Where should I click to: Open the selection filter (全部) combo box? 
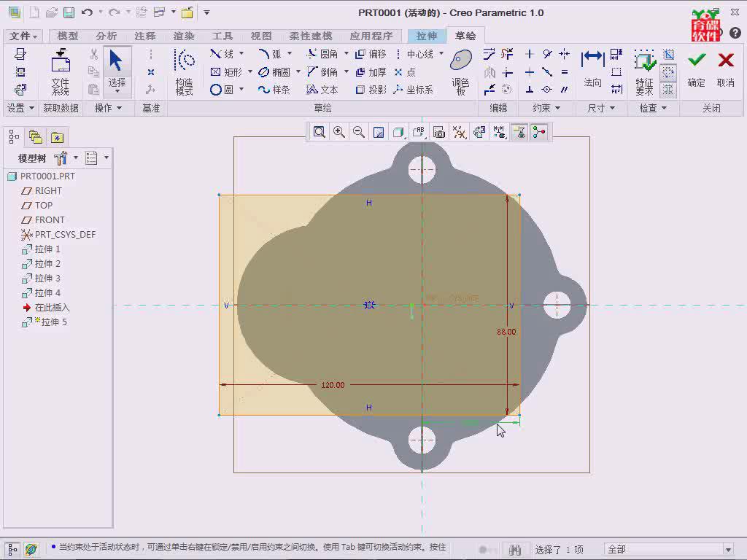[669, 550]
